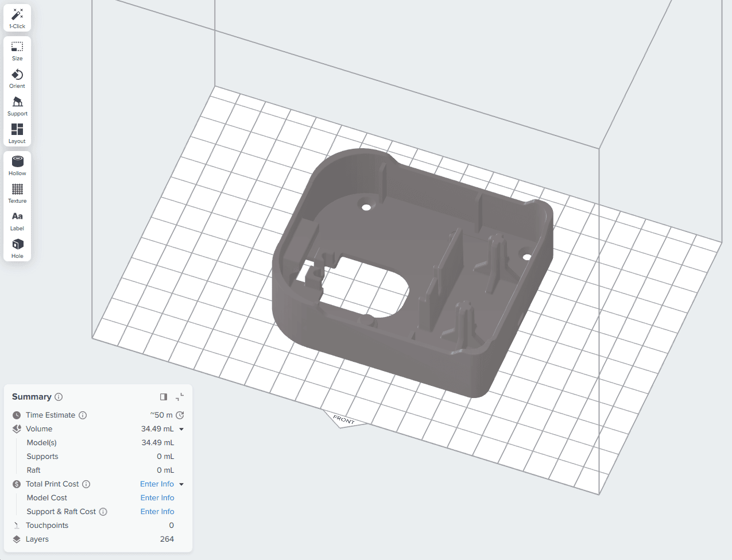Click Enter Info for Support & Raft Cost
The height and width of the screenshot is (560, 732).
click(x=157, y=512)
